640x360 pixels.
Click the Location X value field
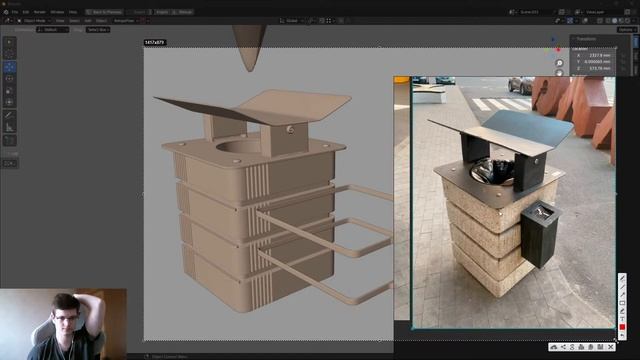(594, 55)
